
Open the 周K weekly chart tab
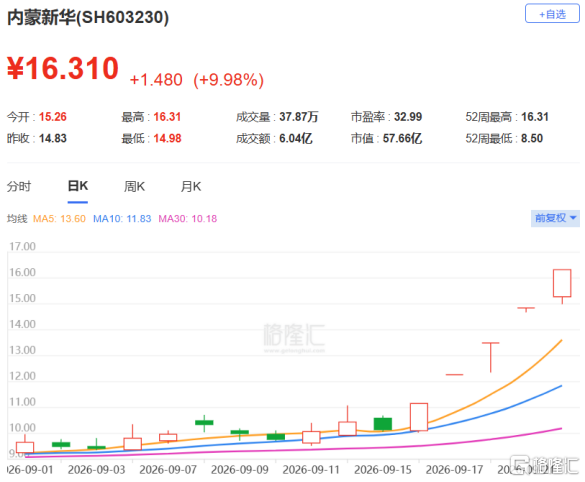point(134,186)
